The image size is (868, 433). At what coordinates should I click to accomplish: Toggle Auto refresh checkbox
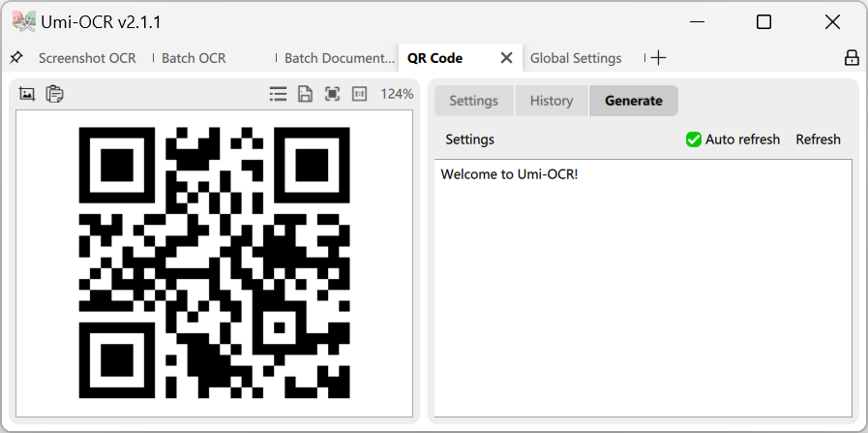tap(694, 139)
